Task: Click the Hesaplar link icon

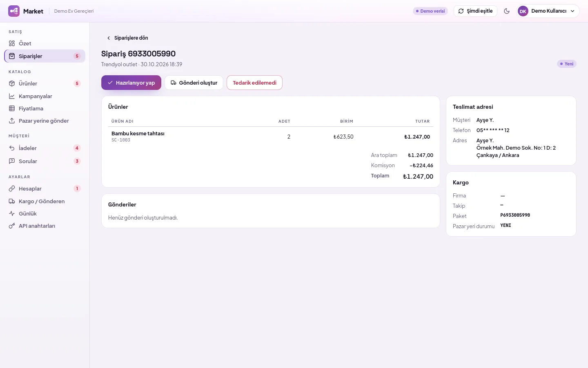Action: 12,188
